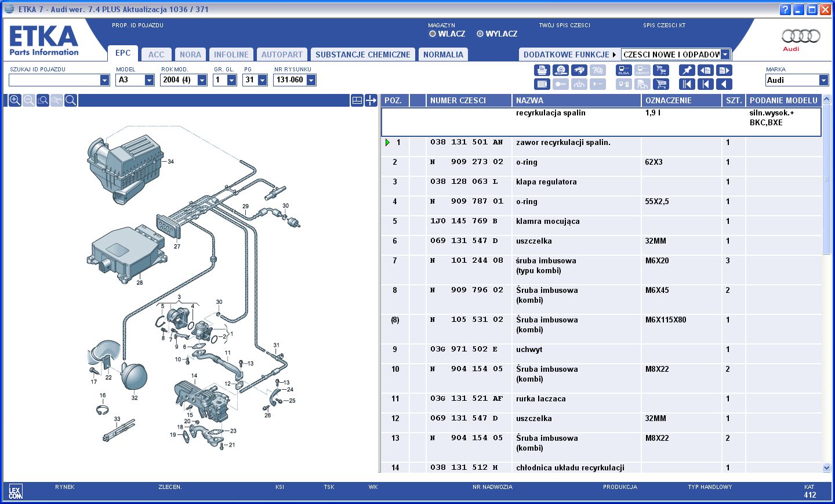Click the PODANIE MODELU column header
The width and height of the screenshot is (835, 504).
783,100
